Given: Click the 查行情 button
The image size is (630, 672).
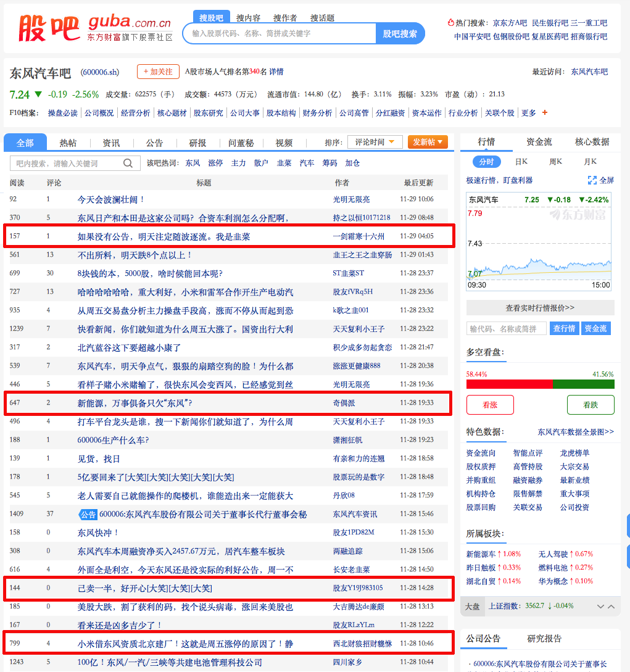Looking at the screenshot, I should (564, 329).
